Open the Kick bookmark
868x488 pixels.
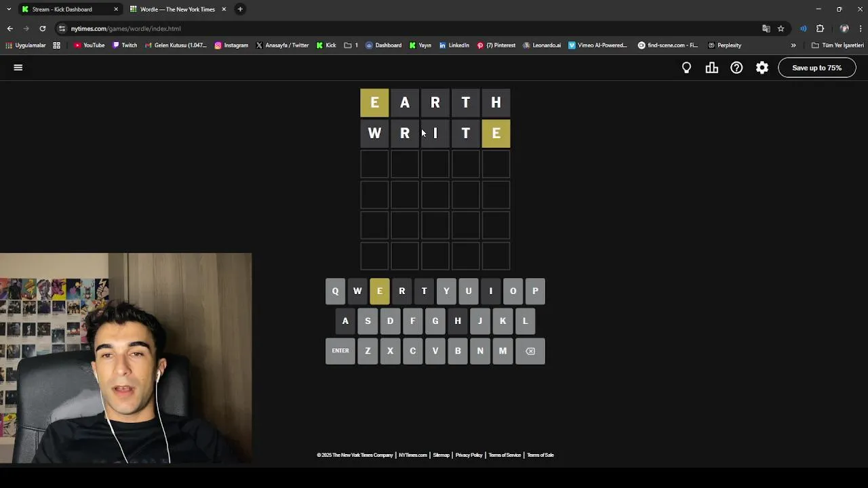tap(326, 45)
